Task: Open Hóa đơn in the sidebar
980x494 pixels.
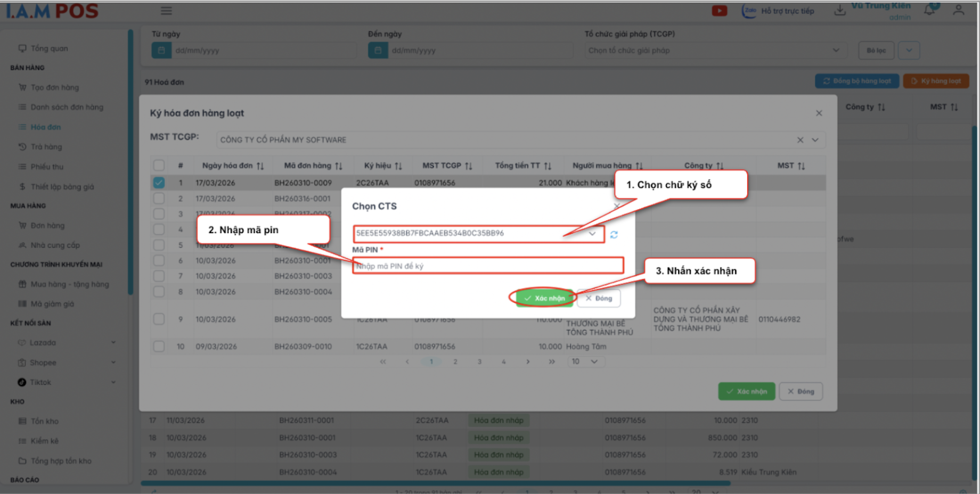Action: pyautogui.click(x=45, y=127)
